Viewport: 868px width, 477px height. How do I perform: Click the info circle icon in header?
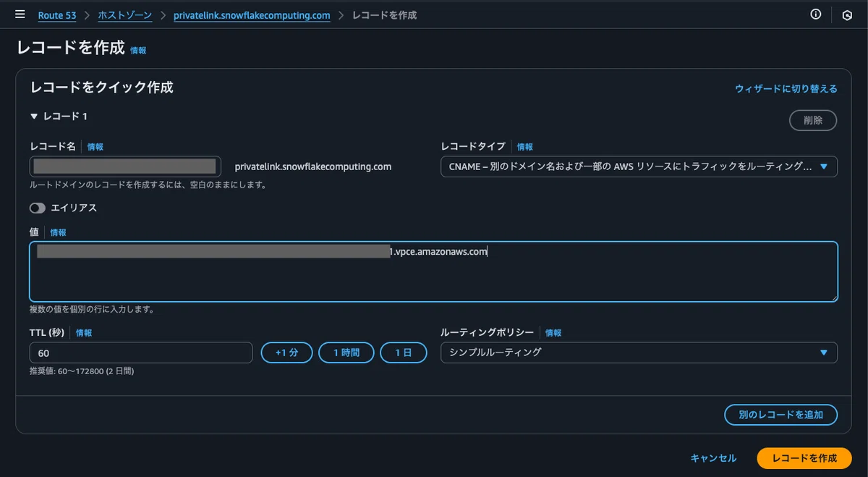coord(816,14)
